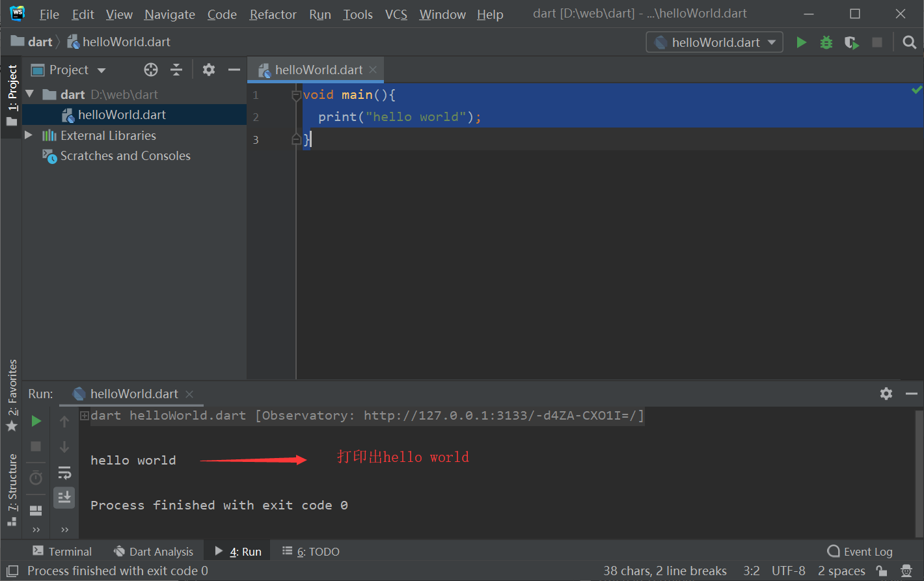Open Run panel settings gear
Screen dimensions: 924x581
[886, 394]
